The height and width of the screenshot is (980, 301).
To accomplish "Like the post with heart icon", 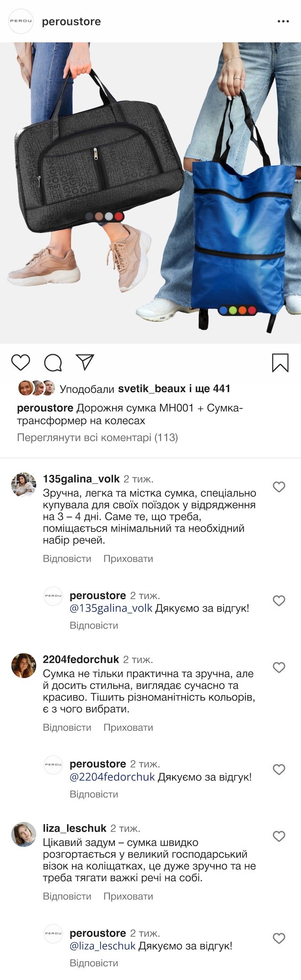I will tap(21, 363).
